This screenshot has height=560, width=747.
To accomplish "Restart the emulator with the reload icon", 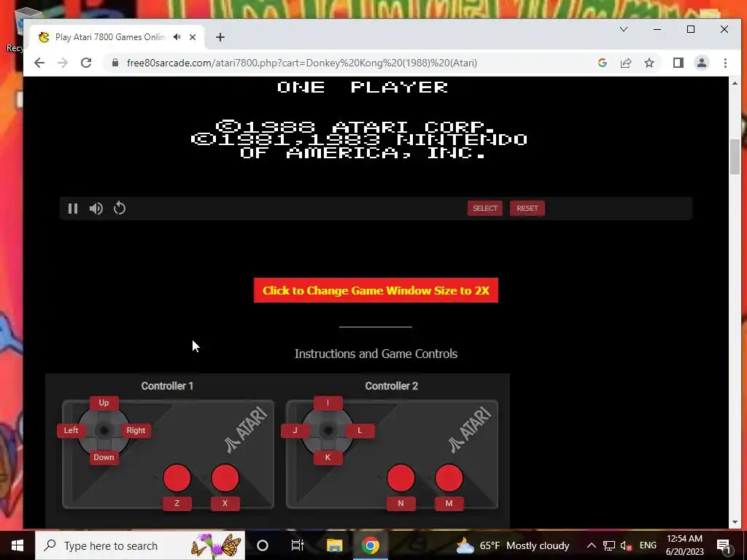I will tap(120, 208).
